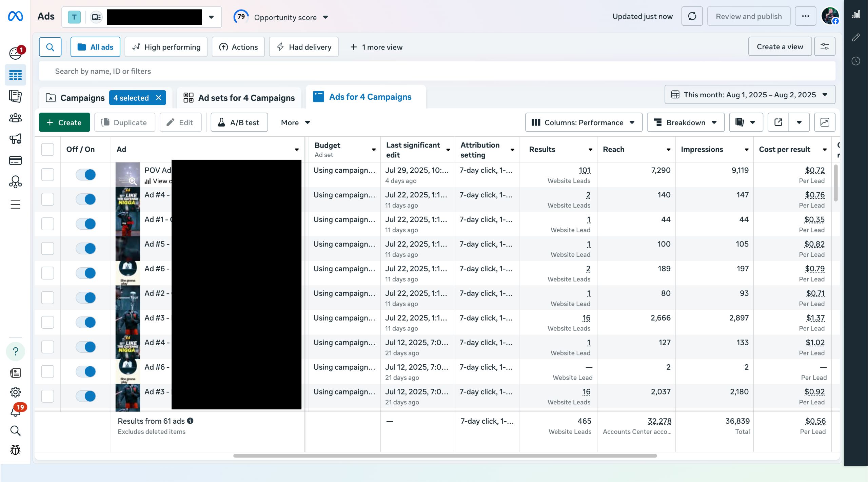Click the Search by name, ID or filters field
868x482 pixels.
coord(437,71)
